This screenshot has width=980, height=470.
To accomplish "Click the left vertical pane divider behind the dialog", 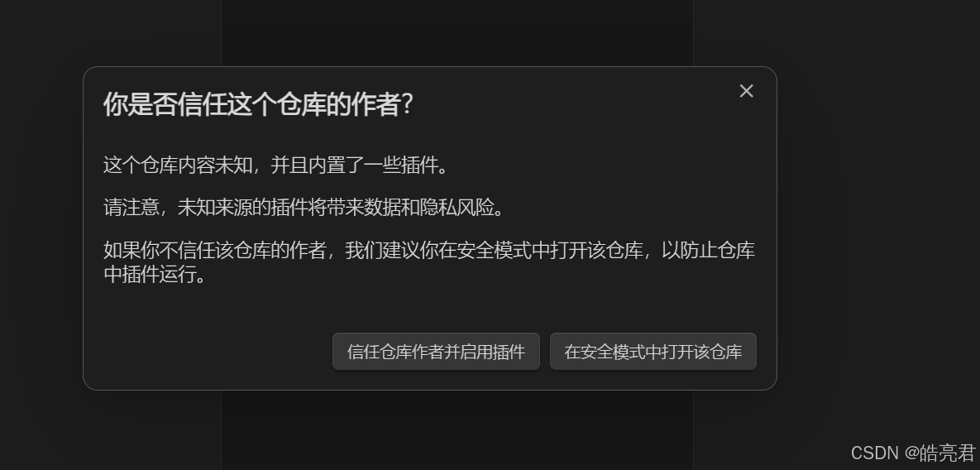I will pos(222,32).
